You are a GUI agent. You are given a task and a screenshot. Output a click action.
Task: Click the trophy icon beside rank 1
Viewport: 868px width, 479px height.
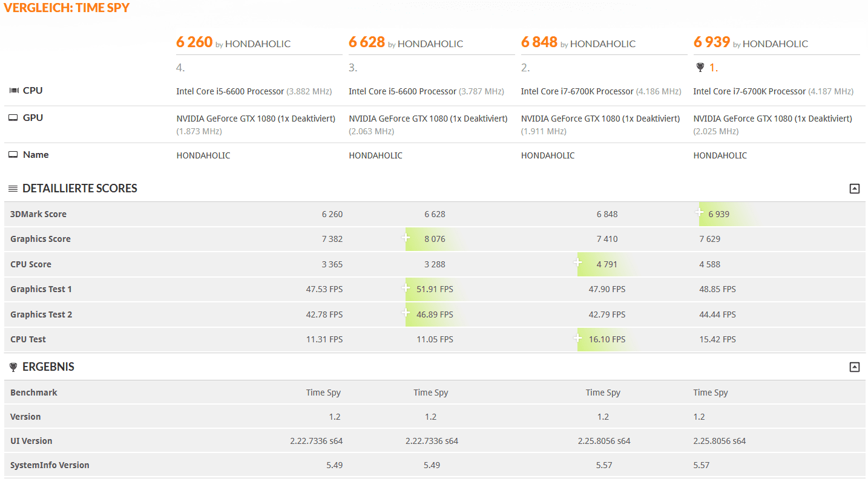tap(700, 68)
